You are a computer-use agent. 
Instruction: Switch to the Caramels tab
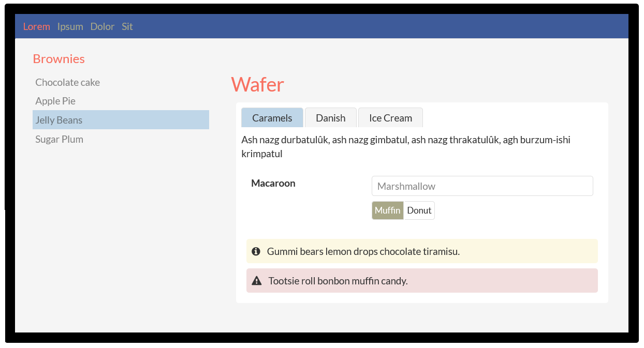pyautogui.click(x=272, y=118)
